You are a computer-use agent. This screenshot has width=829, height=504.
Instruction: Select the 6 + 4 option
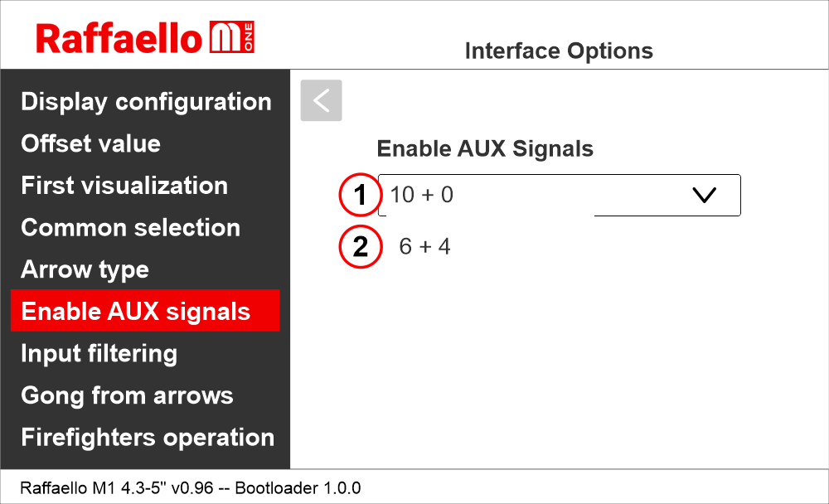[424, 246]
